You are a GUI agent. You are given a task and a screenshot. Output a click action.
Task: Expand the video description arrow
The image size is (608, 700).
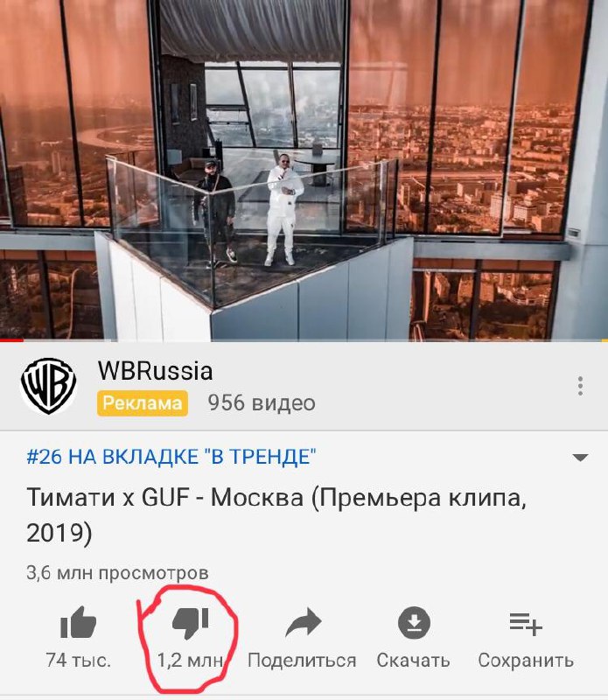pos(580,457)
